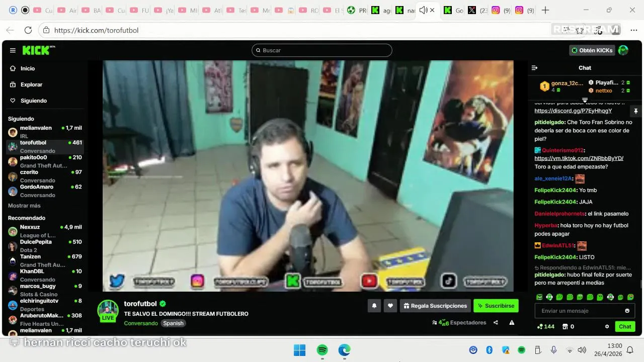Viewport: 644px width, 362px height.
Task: Click the taskbar volume icon
Action: tap(582, 350)
